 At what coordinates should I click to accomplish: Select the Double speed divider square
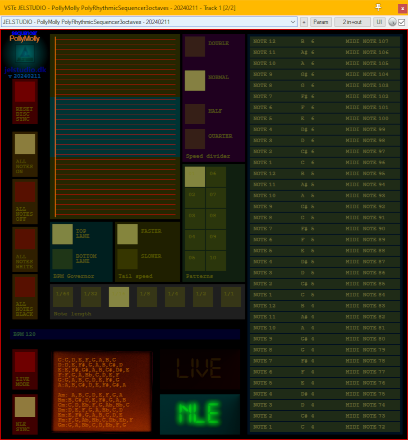click(x=195, y=46)
